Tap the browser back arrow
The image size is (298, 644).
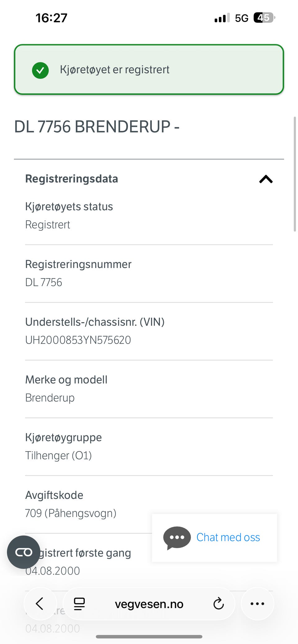click(40, 603)
